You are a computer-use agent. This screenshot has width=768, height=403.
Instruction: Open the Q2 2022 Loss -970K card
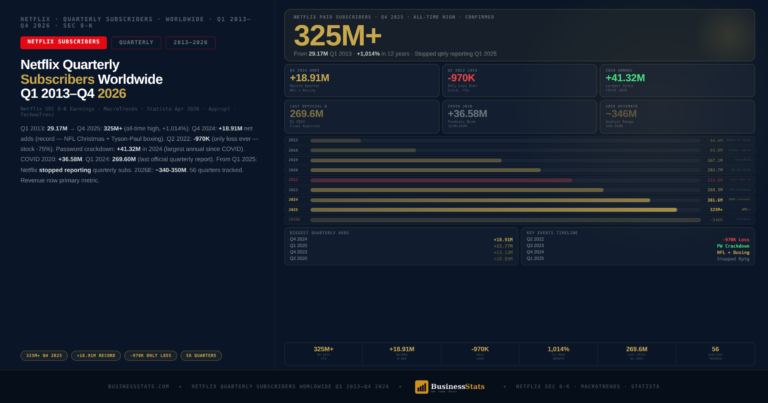(520, 80)
